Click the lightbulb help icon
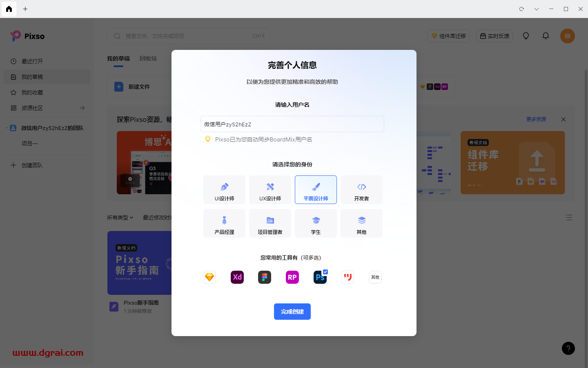The image size is (588, 368). point(526,36)
